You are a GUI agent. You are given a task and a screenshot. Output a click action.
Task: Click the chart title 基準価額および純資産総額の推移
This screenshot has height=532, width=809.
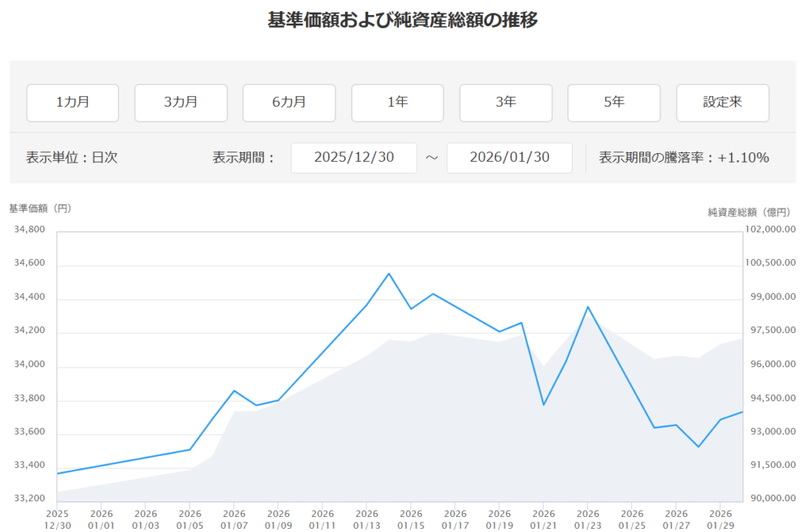[x=404, y=21]
